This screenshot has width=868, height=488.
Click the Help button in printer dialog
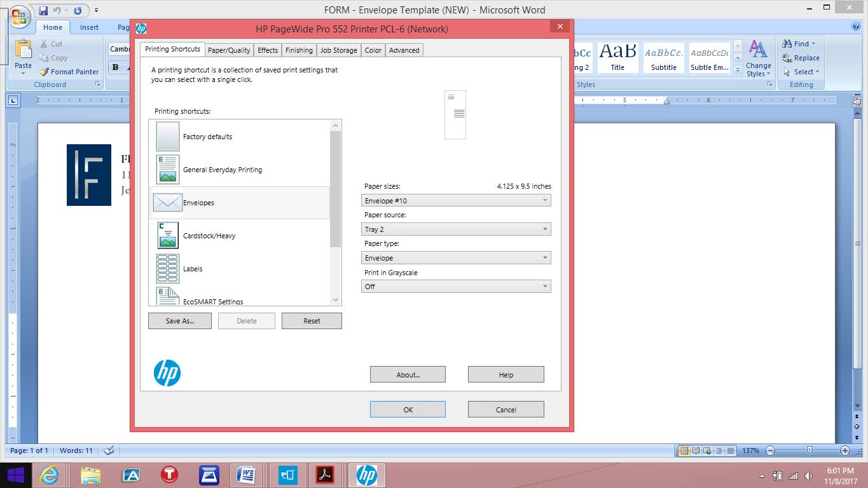click(506, 375)
